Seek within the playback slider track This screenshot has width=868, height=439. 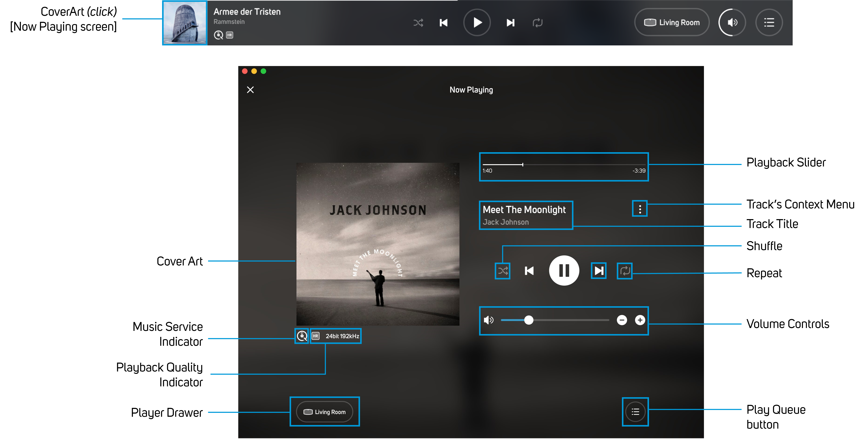pyautogui.click(x=564, y=165)
